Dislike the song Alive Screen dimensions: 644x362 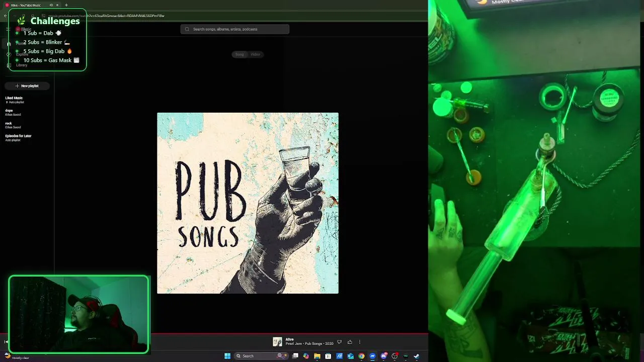point(339,342)
